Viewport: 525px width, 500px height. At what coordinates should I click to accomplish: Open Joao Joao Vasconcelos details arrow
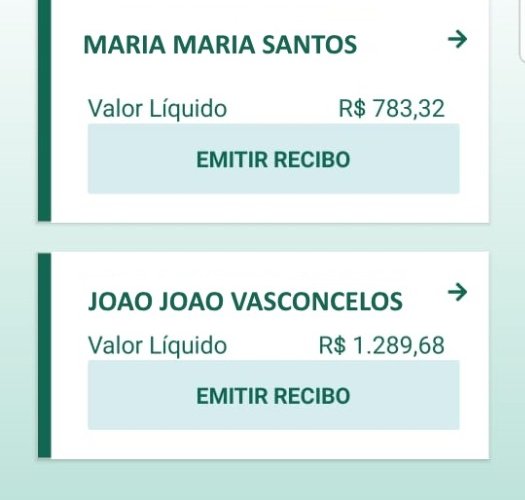pyautogui.click(x=457, y=292)
